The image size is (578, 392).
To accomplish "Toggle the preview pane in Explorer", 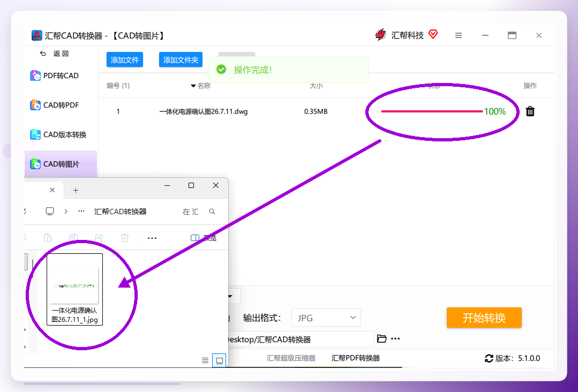I will pyautogui.click(x=203, y=238).
